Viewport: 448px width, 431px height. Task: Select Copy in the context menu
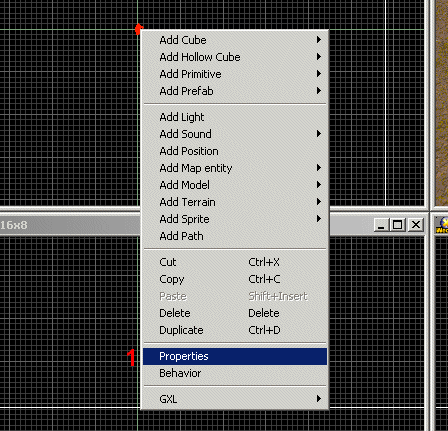[235, 279]
